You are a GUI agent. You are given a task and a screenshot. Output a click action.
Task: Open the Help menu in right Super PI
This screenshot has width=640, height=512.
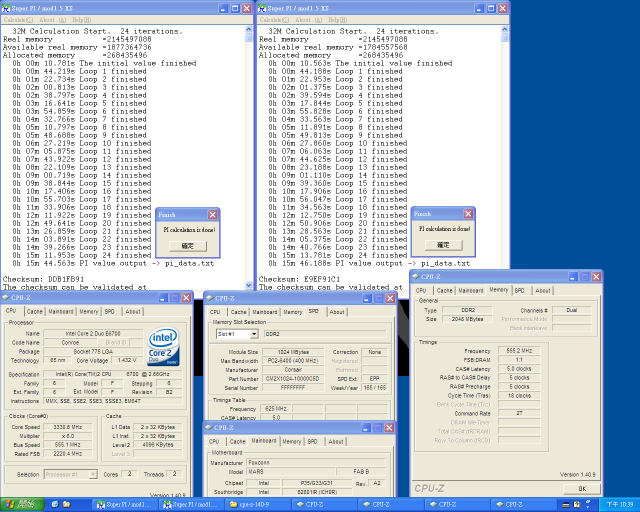(338, 20)
